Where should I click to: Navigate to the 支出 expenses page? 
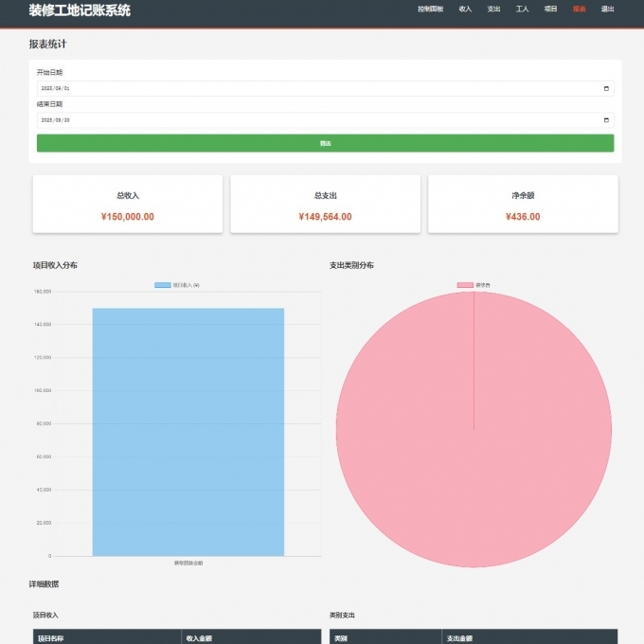point(493,9)
